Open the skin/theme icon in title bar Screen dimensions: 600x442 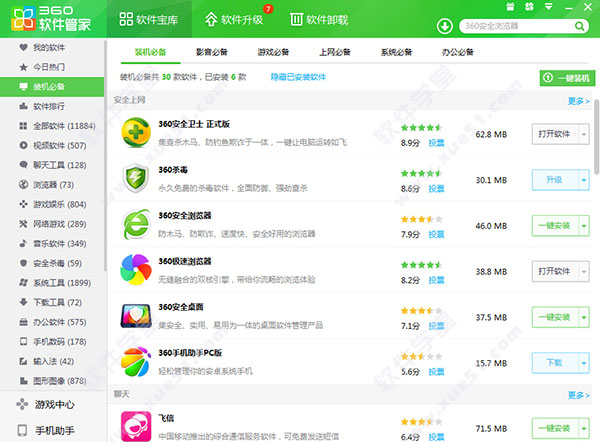529,7
